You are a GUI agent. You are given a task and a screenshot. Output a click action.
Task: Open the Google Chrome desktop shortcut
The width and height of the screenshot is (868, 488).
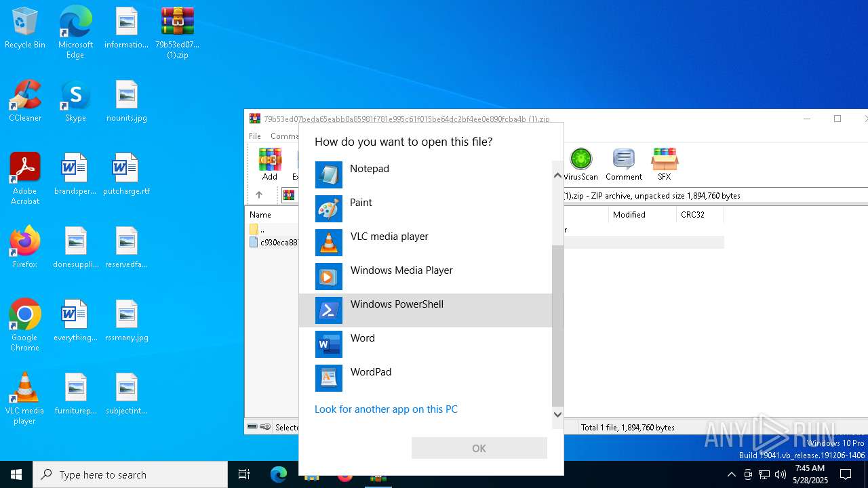point(25,325)
